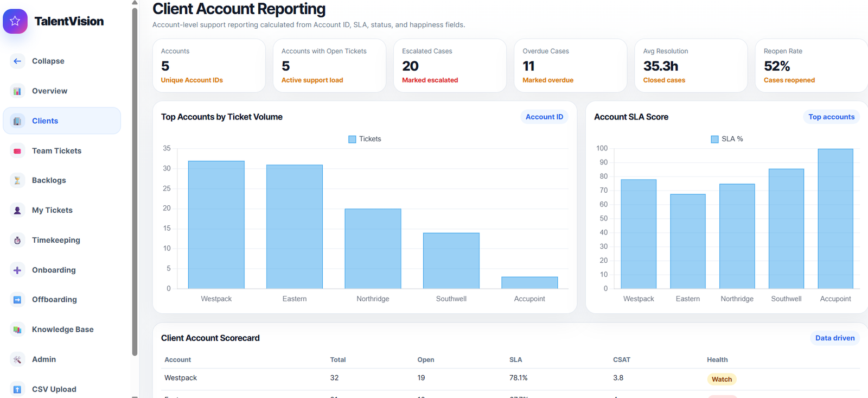Click the SLA column header in scorecard
Screen dimensions: 868x398
(x=515, y=359)
